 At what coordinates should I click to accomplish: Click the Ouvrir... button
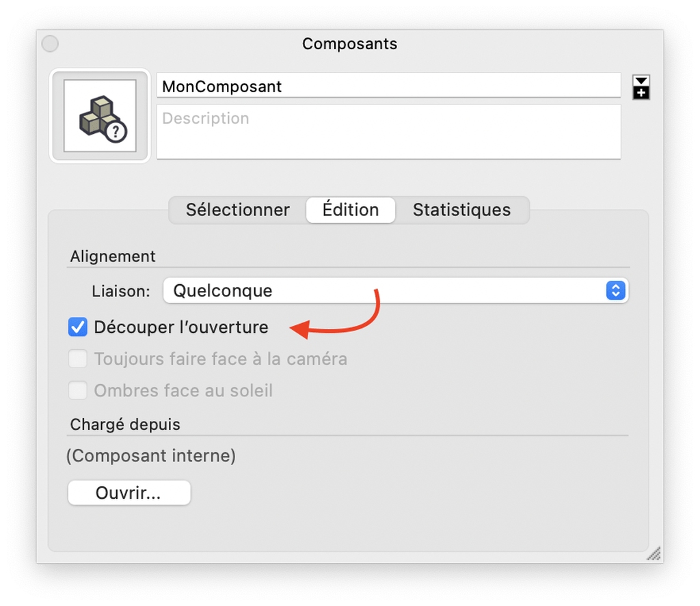click(x=129, y=493)
